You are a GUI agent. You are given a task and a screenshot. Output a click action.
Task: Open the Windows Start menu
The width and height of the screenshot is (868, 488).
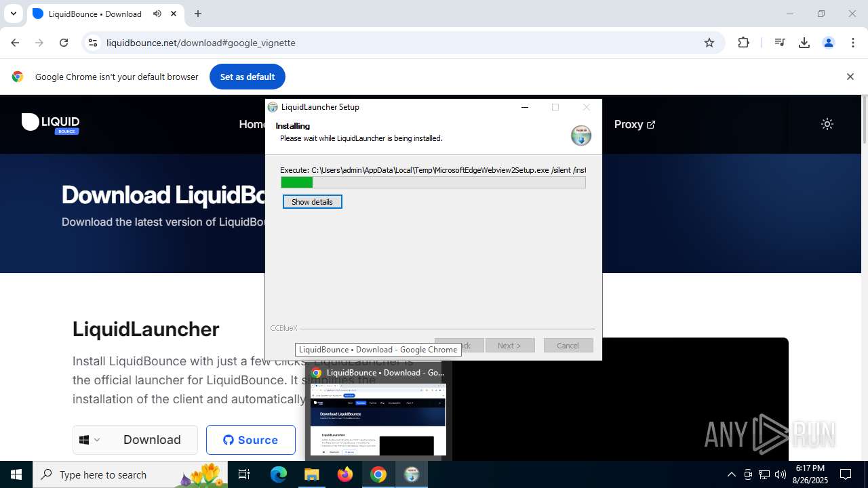(x=16, y=474)
